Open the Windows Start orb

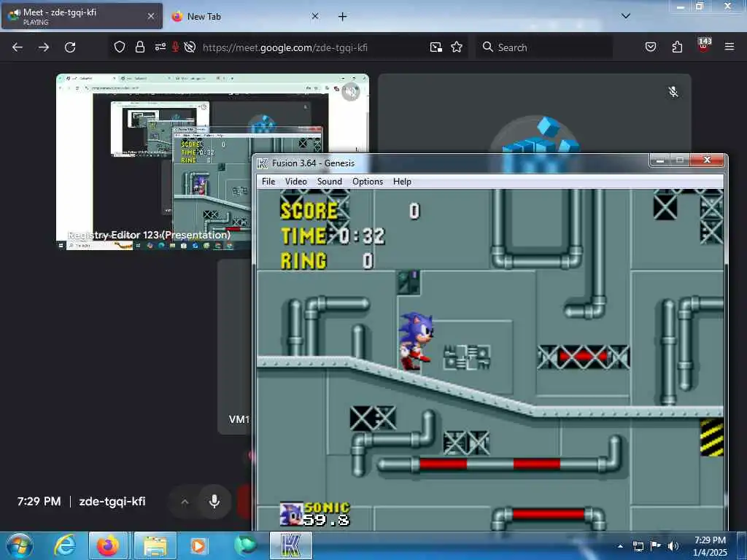20,545
